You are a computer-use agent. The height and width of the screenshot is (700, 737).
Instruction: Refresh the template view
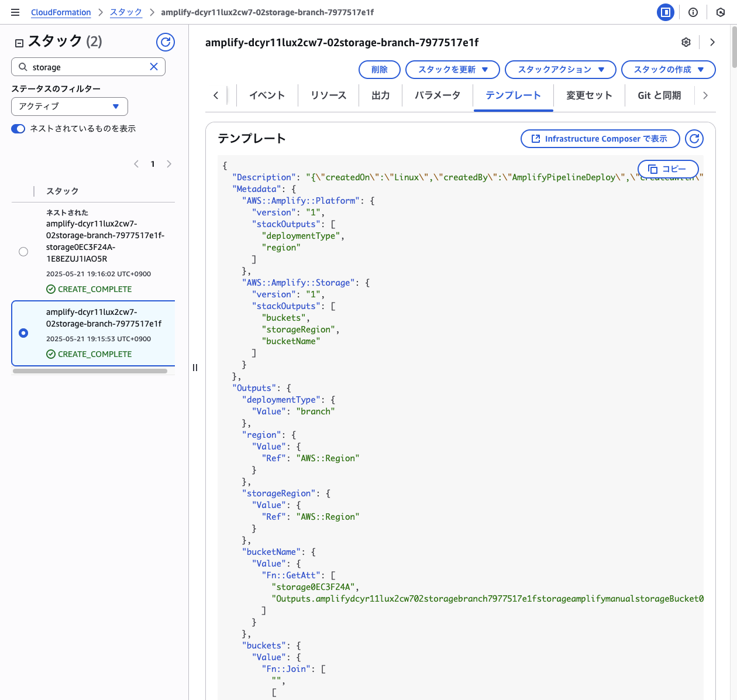click(x=694, y=139)
